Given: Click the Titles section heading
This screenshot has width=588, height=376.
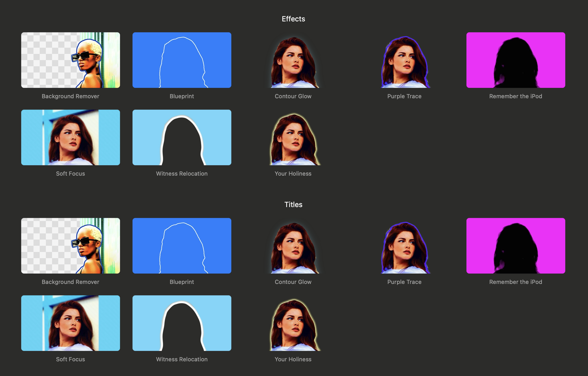Looking at the screenshot, I should (293, 205).
